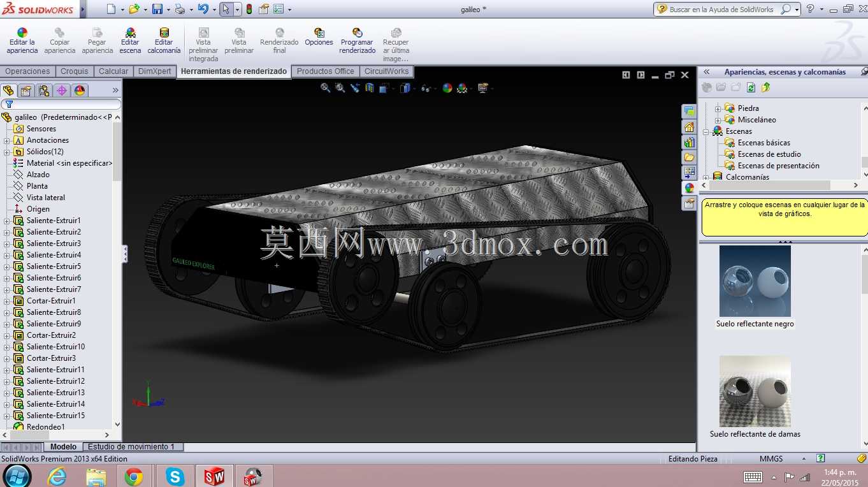Viewport: 868px width, 487px height.
Task: Click Apply scene icon in view toolbar
Action: point(463,88)
